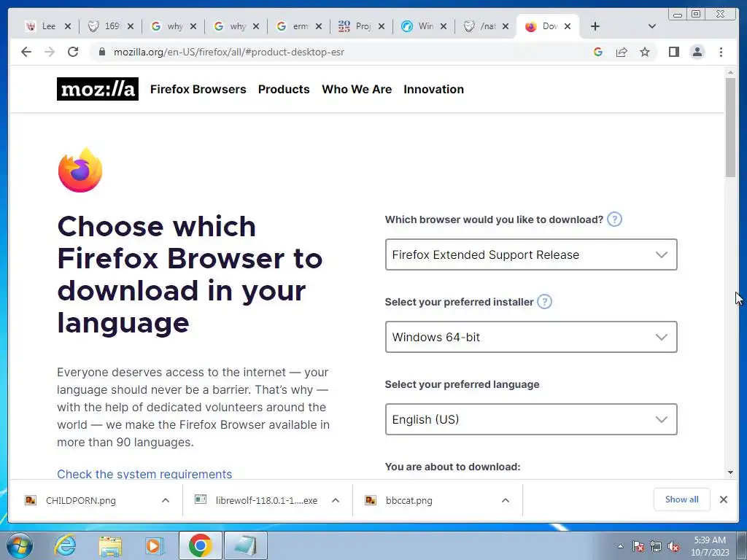
Task: Click the taskbar clock showing 5:39 AM
Action: (x=710, y=545)
